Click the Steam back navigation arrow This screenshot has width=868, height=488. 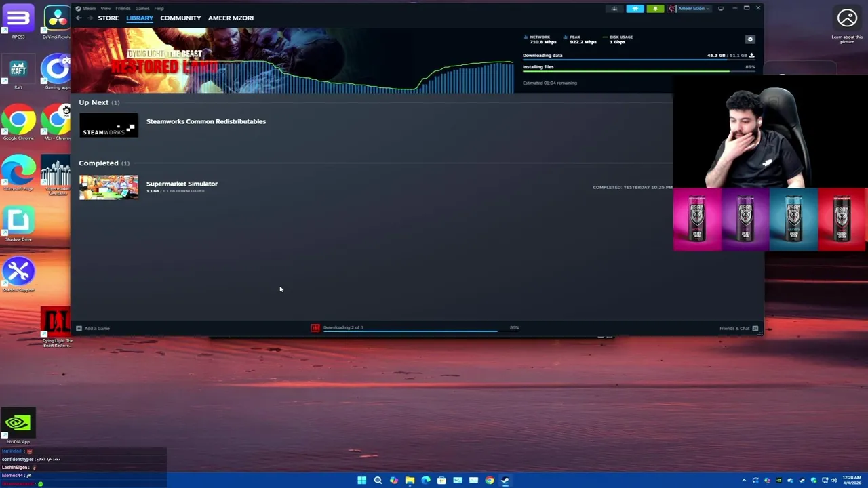79,18
